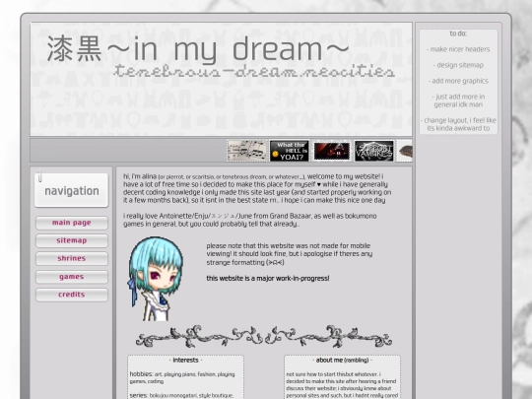This screenshot has width=532, height=399.
Task: Open the shrines section
Action: point(72,258)
